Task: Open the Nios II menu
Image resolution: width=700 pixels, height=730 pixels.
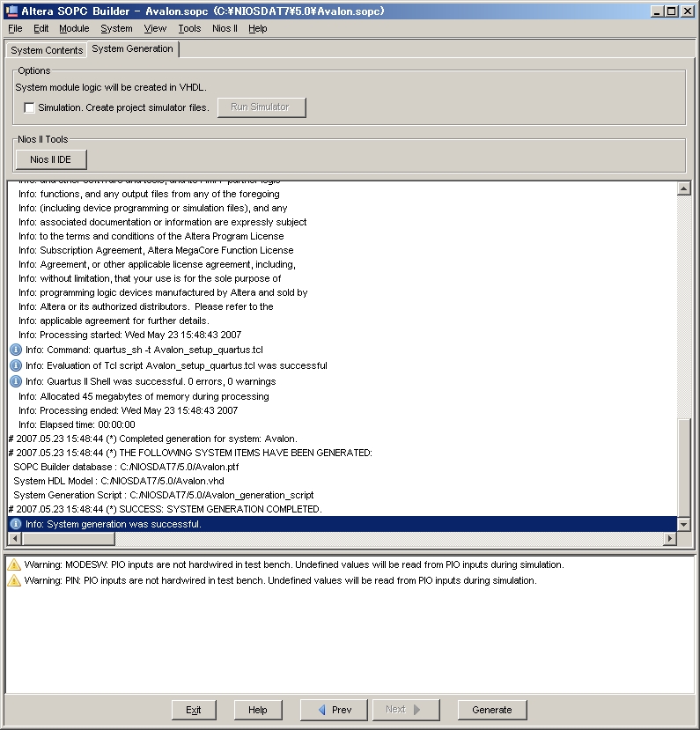Action: tap(224, 28)
